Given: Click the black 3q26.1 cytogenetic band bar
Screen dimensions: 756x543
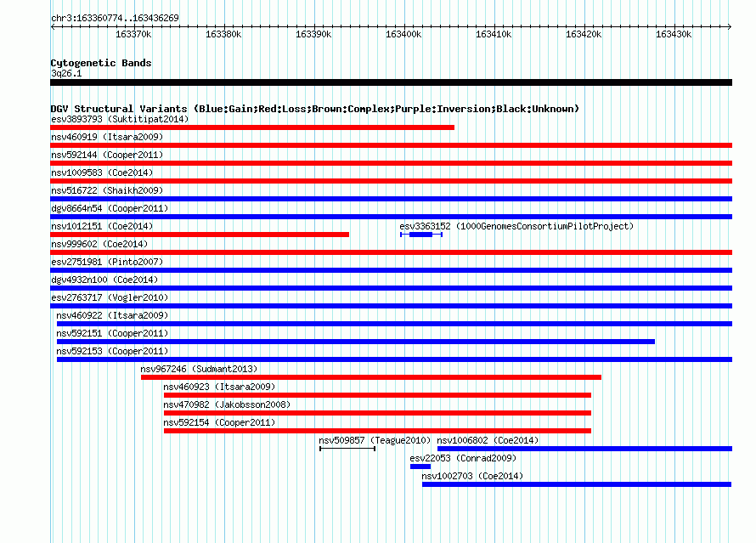Looking at the screenshot, I should click(391, 82).
